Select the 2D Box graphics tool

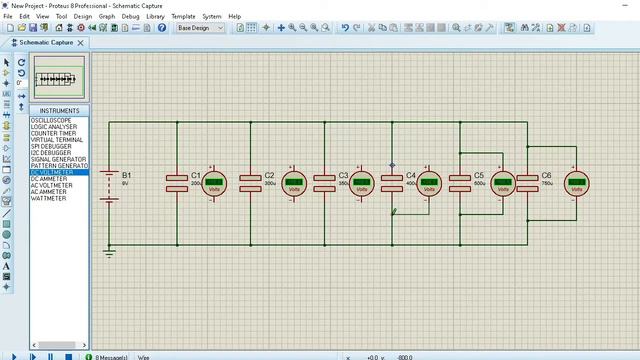[7, 224]
